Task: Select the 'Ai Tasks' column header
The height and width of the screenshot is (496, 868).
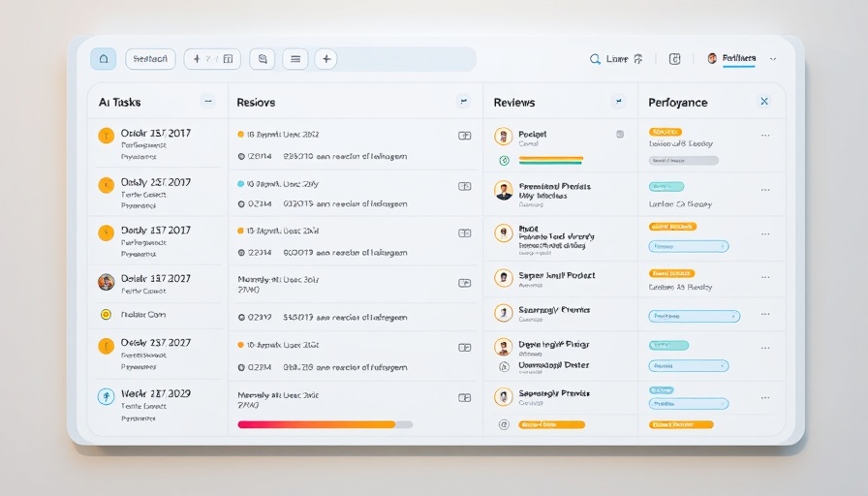Action: [x=119, y=103]
